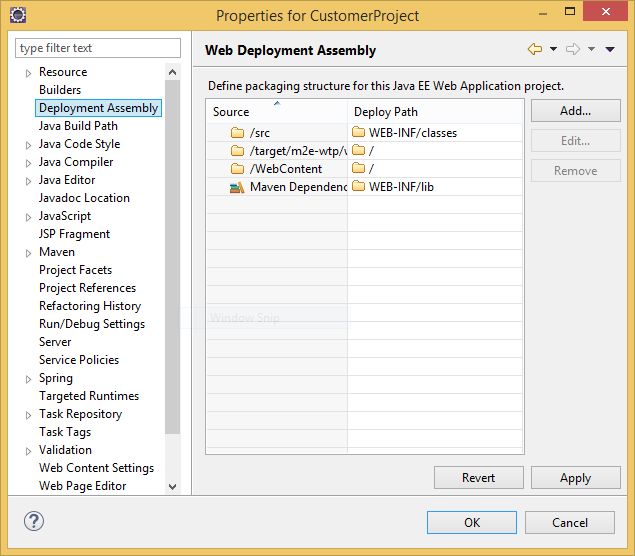Select the /target/m2e-wtp source entry
This screenshot has height=556, width=635.
[298, 151]
